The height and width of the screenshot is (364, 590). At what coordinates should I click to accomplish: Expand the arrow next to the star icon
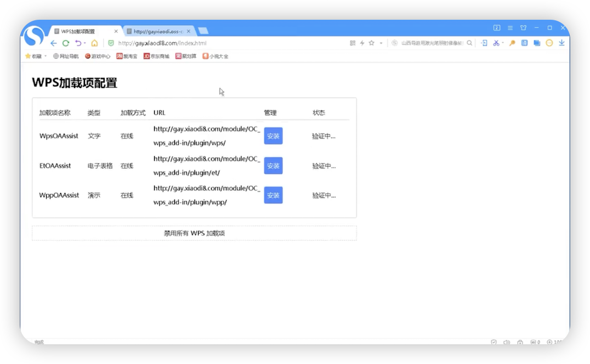[381, 43]
